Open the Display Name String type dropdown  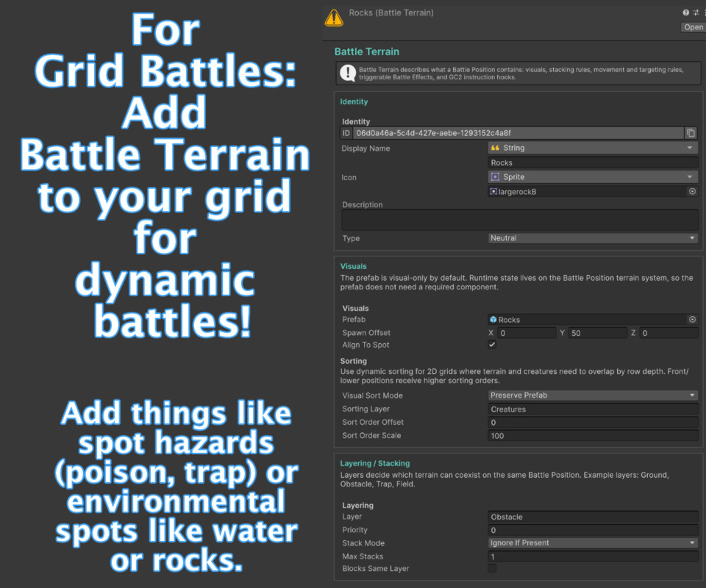tap(593, 148)
